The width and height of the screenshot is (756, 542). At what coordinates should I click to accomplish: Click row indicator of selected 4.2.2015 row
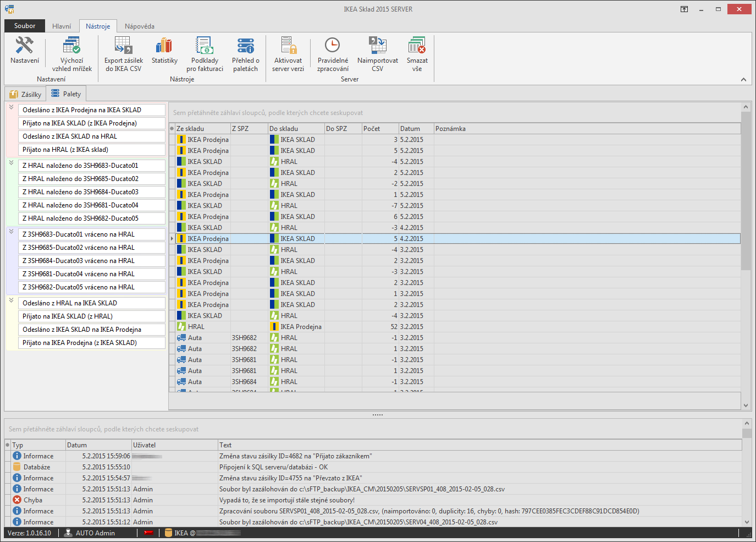coord(172,238)
